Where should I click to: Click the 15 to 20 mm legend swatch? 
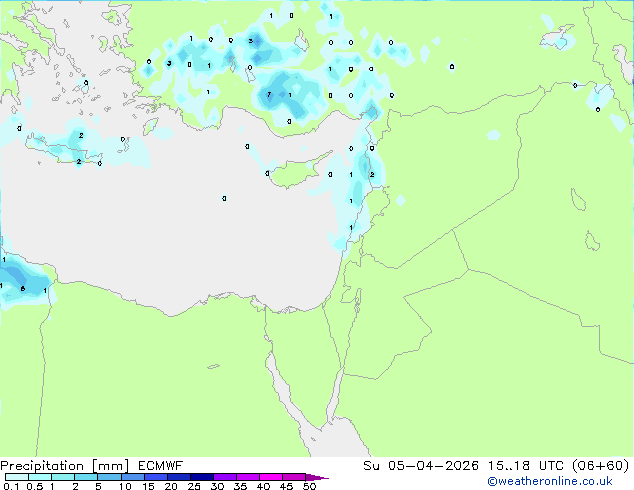pyautogui.click(x=155, y=477)
